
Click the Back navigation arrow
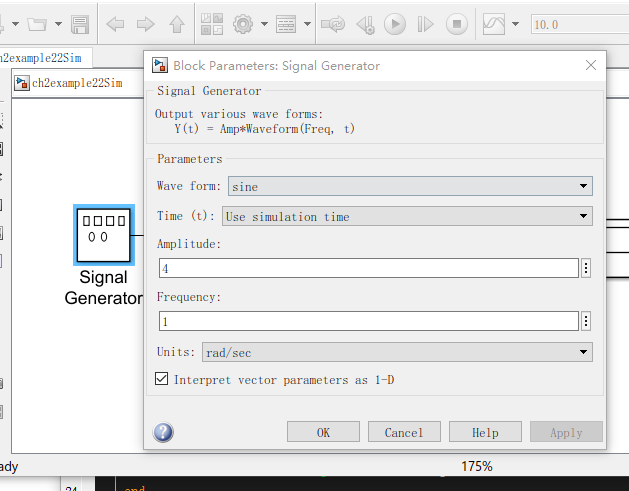tap(115, 24)
